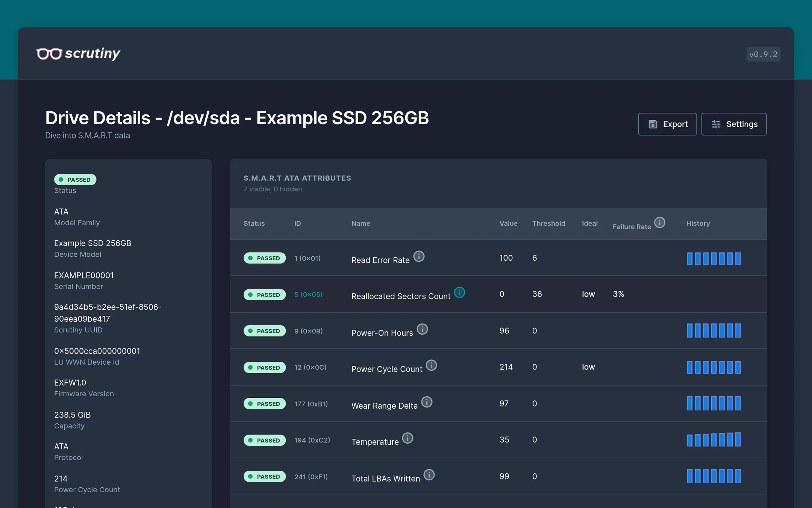Image resolution: width=812 pixels, height=508 pixels.
Task: Click the v0.9.2 version badge
Action: [763, 54]
